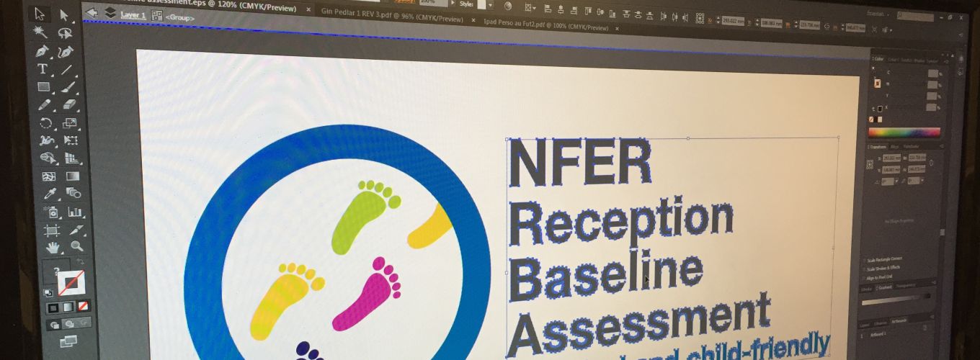Select the Slice tool
The height and width of the screenshot is (360, 980).
tap(76, 231)
